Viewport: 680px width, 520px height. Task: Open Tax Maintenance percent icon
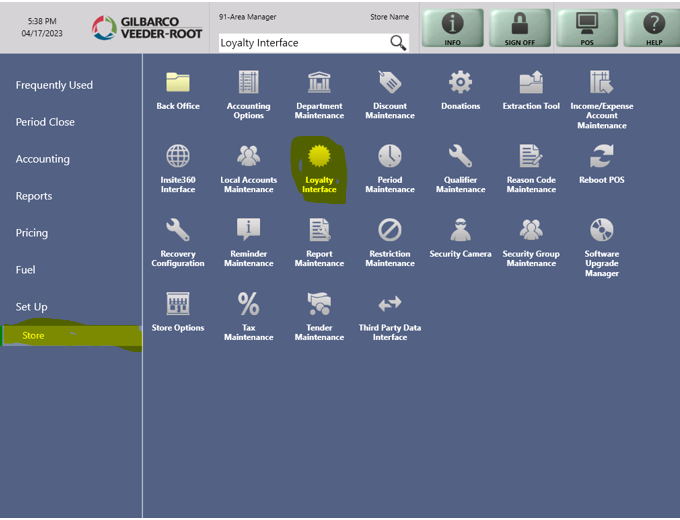coord(248,305)
